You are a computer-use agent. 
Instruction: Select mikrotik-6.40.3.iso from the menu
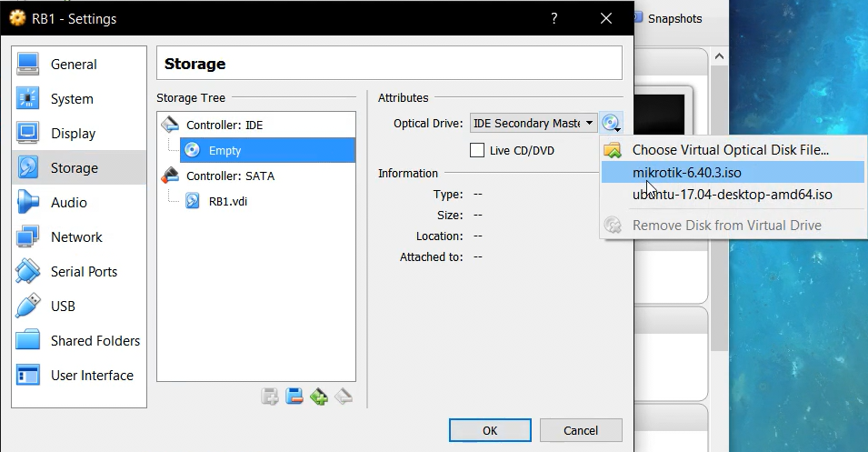(733, 172)
